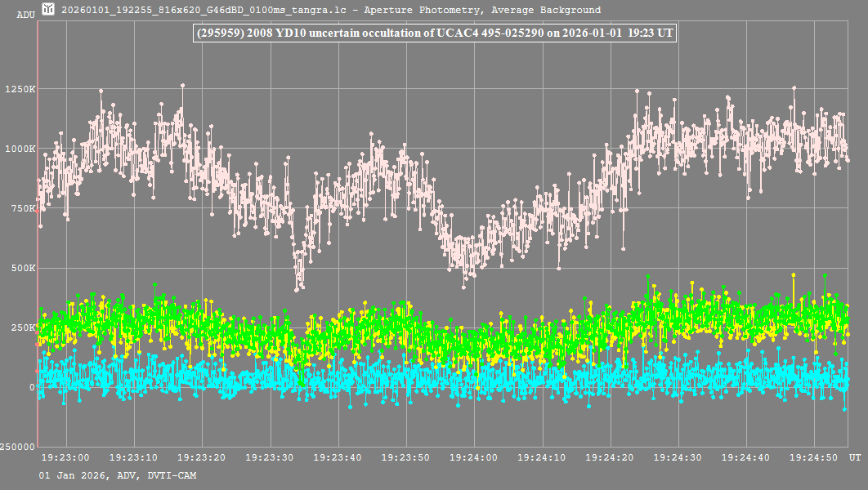This screenshot has height=490, width=868.
Task: Click the 500K label on the Y axis
Action: coord(21,268)
